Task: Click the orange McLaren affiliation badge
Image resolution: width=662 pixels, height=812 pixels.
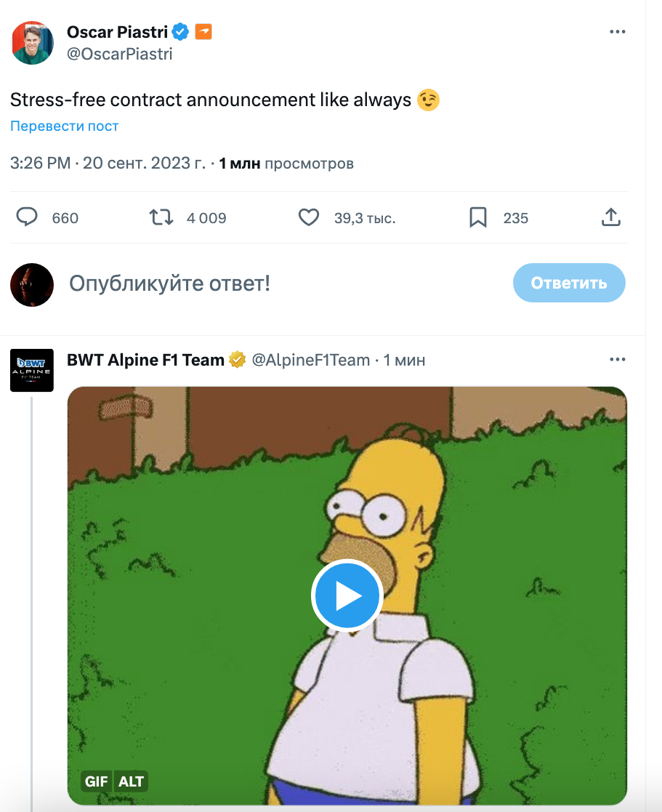Action: pyautogui.click(x=203, y=32)
